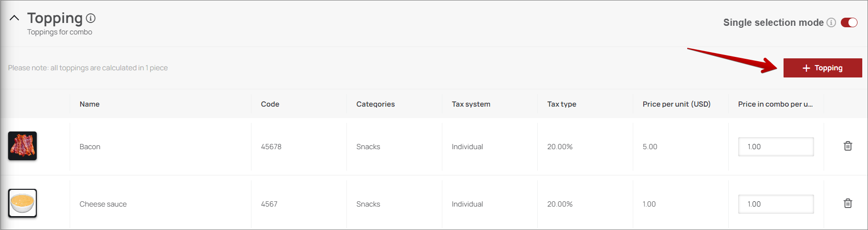Click info icon beside Single selection mode

pyautogui.click(x=831, y=22)
